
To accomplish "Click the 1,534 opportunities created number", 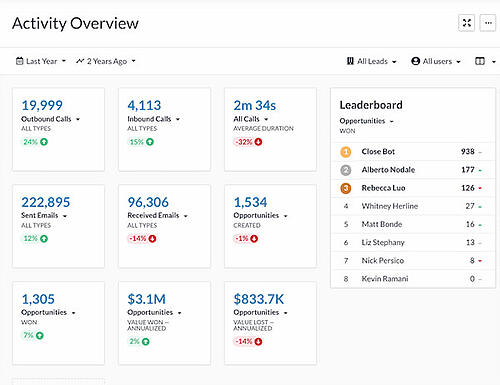I will 250,202.
